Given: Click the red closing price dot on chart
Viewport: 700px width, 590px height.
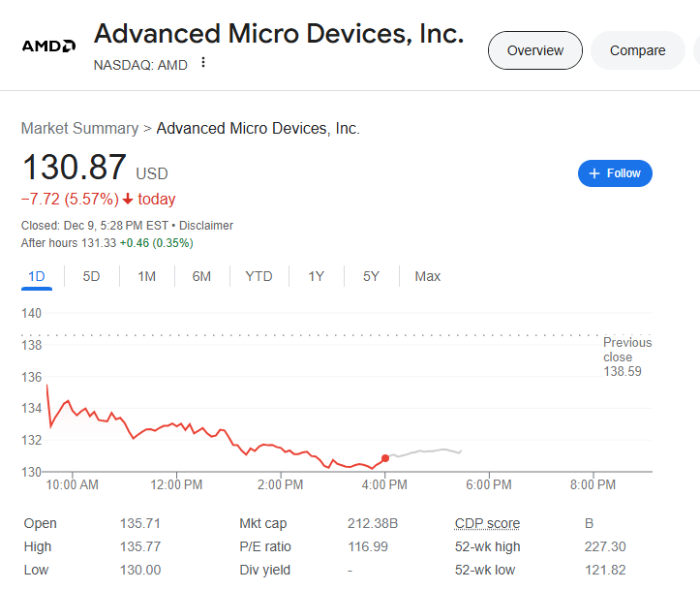Looking at the screenshot, I should point(385,457).
